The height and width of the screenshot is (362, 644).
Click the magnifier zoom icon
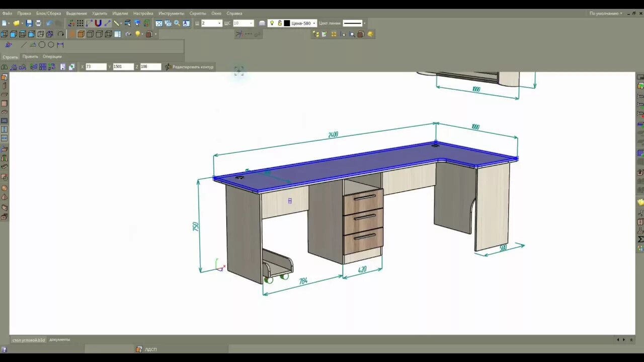coord(177,23)
